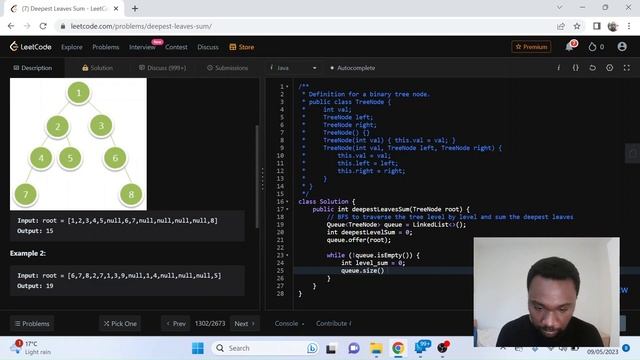Open the browser tab search chevron
Viewport: 640px width, 360px height.
click(x=560, y=7)
